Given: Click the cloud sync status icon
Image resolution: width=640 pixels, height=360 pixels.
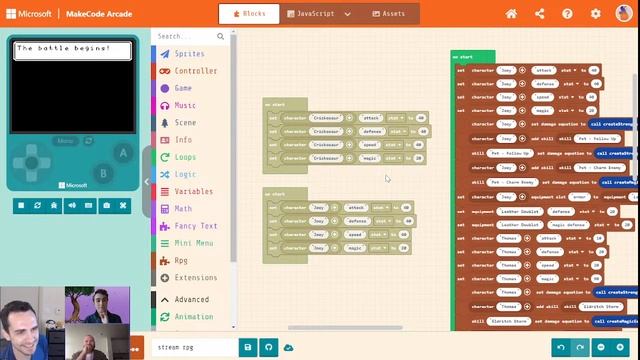Looking at the screenshot, I should point(289,348).
